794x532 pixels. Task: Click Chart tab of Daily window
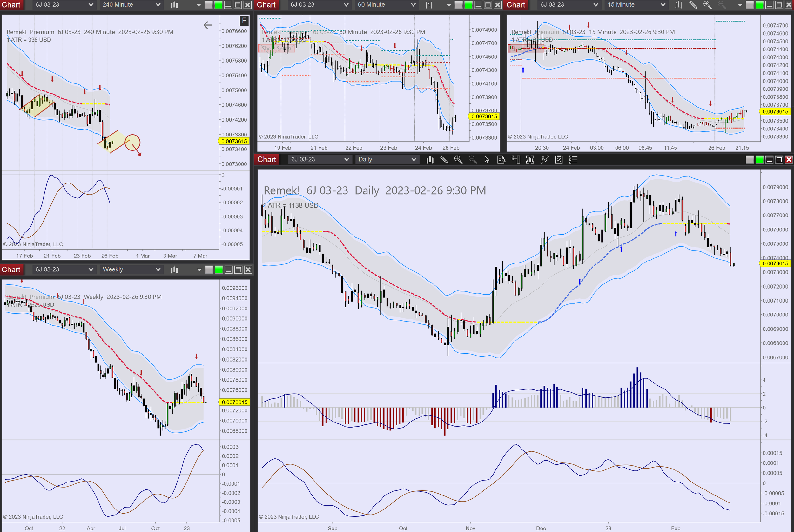click(266, 159)
